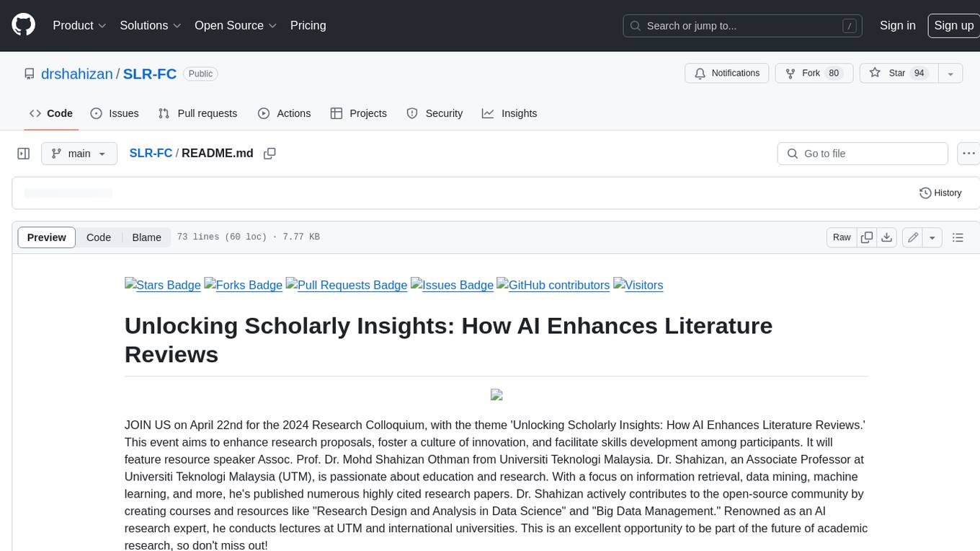
Task: Select the Blame view
Action: coord(146,237)
